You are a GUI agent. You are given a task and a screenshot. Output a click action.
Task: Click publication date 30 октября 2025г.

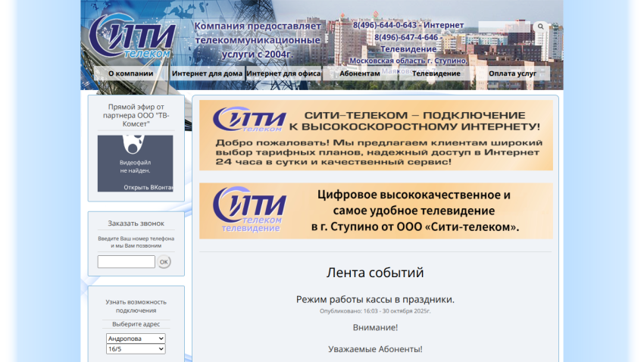(x=406, y=311)
